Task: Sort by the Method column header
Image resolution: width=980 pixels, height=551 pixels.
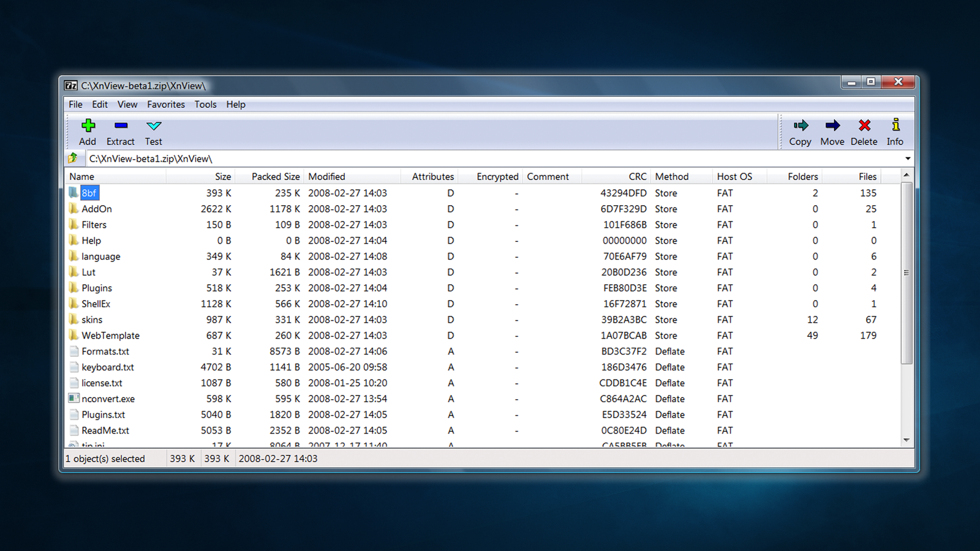Action: click(681, 176)
